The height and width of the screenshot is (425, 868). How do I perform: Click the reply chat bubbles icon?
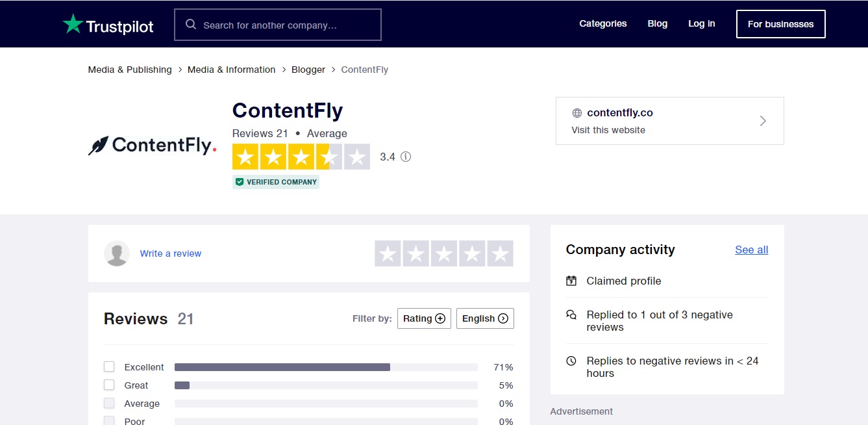tap(571, 315)
